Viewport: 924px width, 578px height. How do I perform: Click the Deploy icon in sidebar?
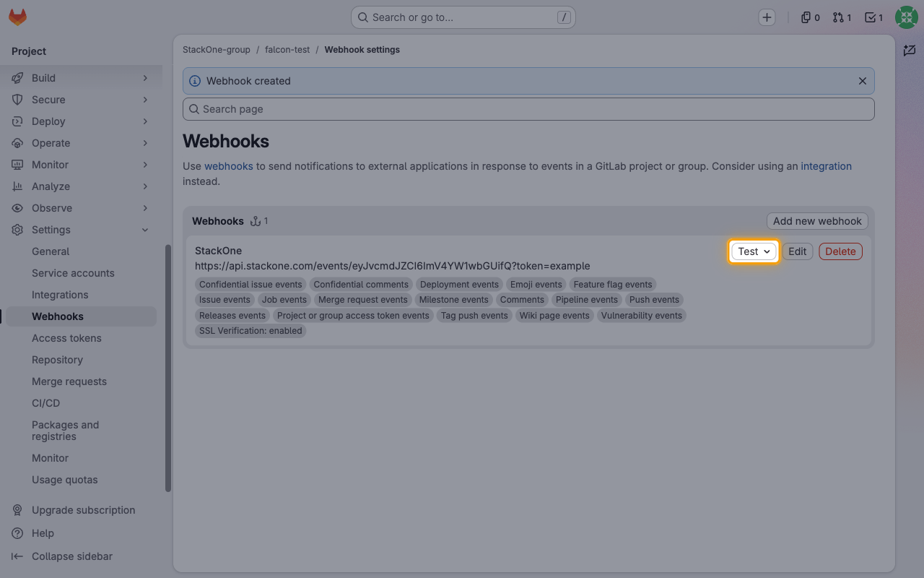17,121
